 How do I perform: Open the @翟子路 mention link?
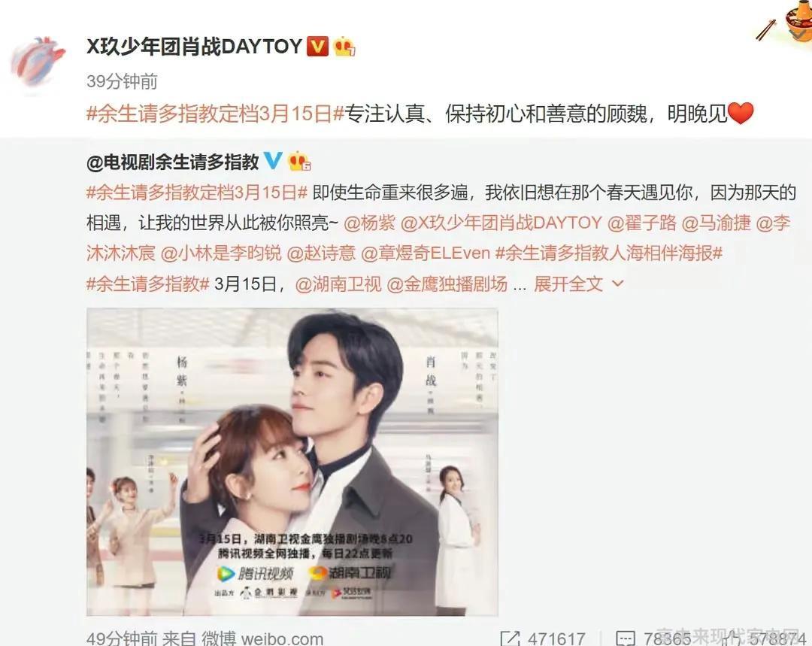click(641, 223)
